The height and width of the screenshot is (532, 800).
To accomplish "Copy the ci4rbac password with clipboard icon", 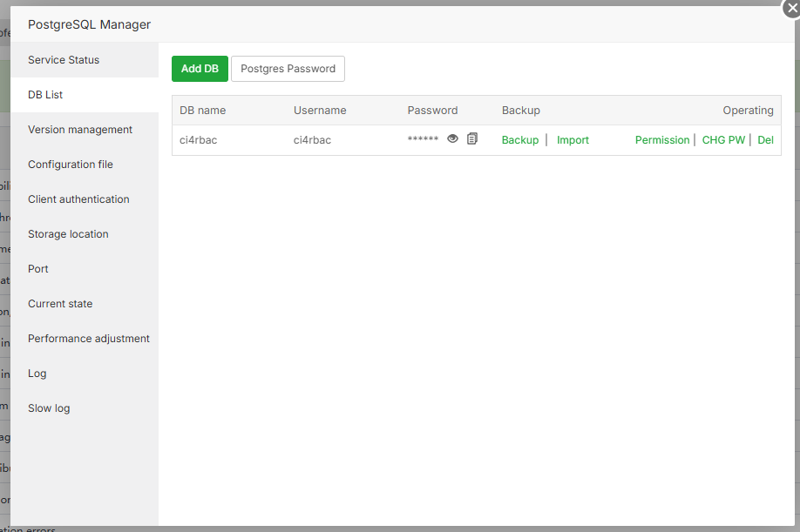I will point(472,138).
